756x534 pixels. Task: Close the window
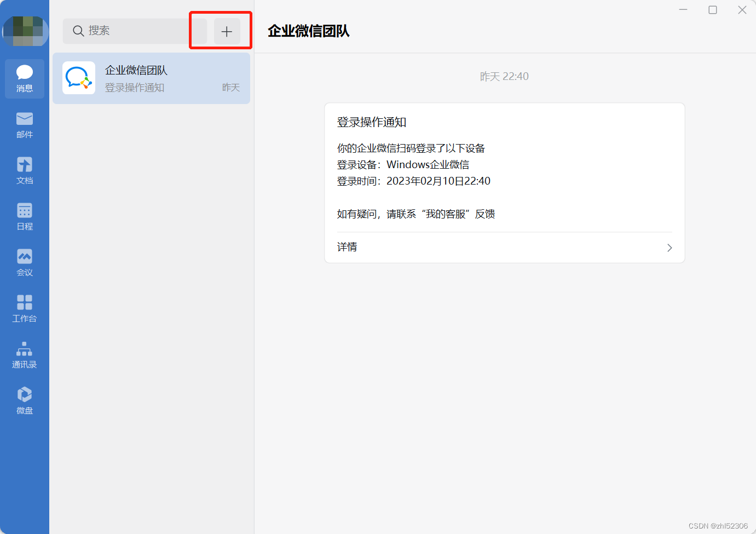(x=742, y=10)
